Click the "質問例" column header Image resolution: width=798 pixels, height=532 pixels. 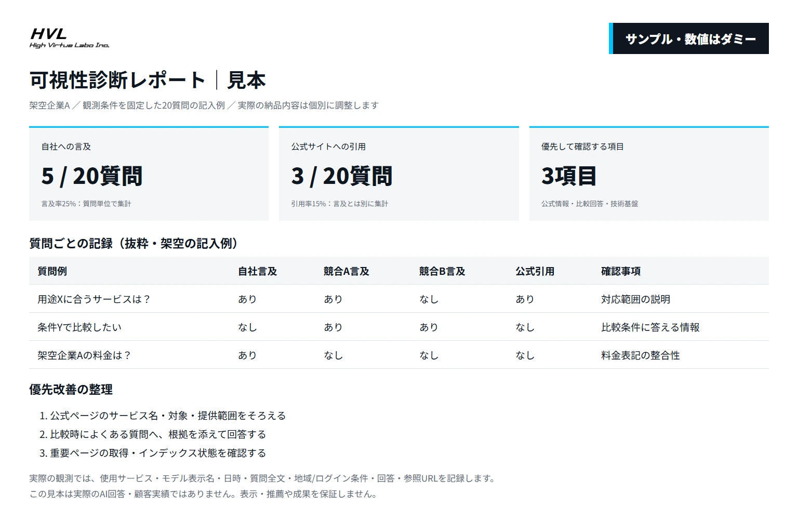point(52,271)
